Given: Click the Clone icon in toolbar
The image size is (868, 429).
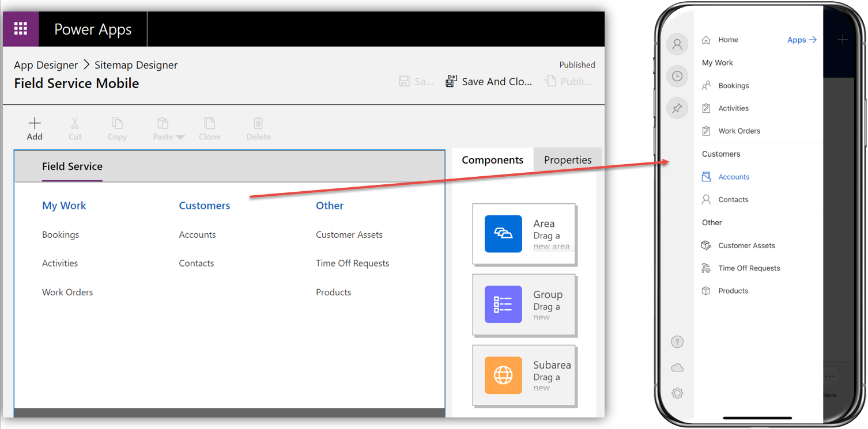Looking at the screenshot, I should tap(209, 123).
